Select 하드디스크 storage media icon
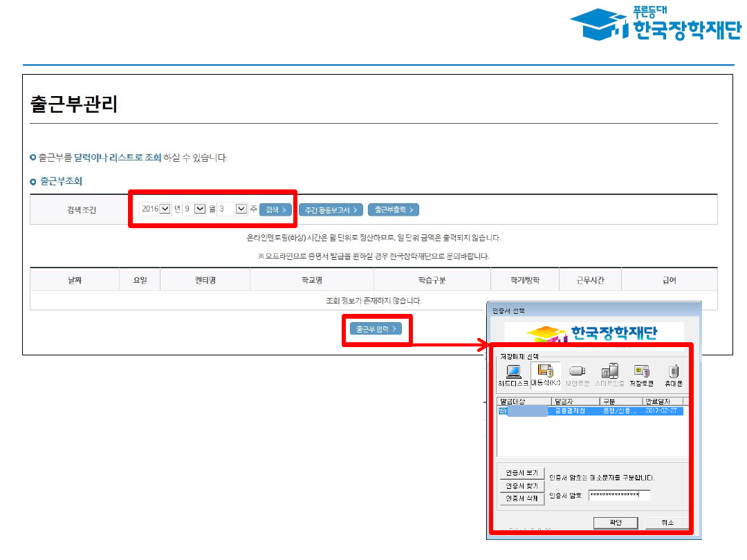Image resolution: width=747 pixels, height=560 pixels. pyautogui.click(x=513, y=374)
